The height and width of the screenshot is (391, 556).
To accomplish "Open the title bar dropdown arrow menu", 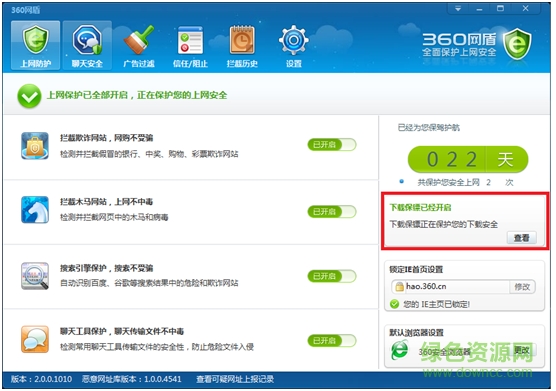I will click(458, 9).
